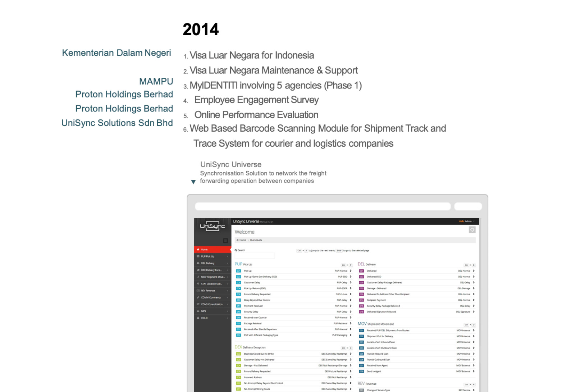This screenshot has height=392, width=576.
Task: Open the Hello Admin user dropdown
Action: click(467, 222)
